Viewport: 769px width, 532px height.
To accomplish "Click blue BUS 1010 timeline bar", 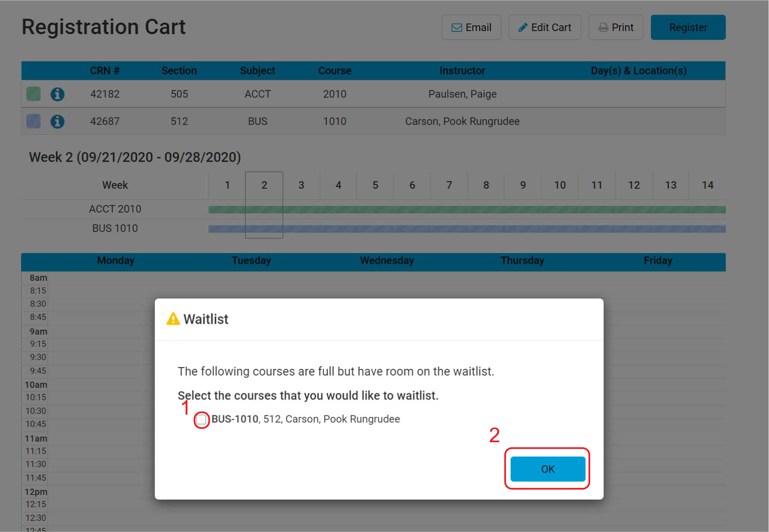I will point(466,229).
